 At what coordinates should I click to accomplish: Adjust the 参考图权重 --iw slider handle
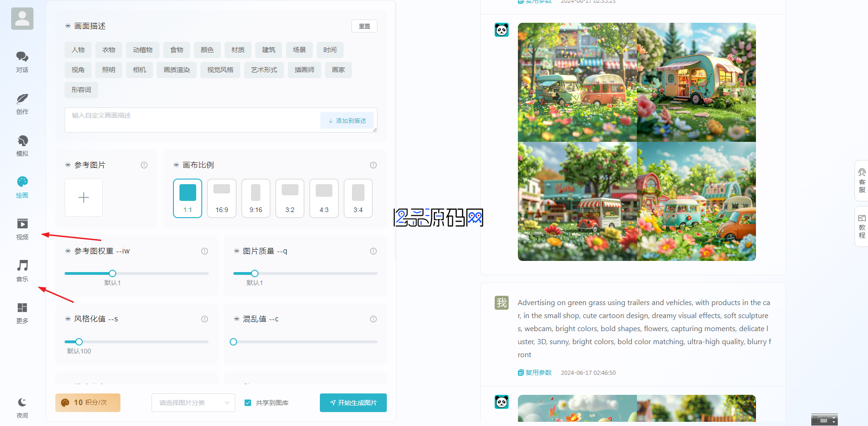(113, 273)
